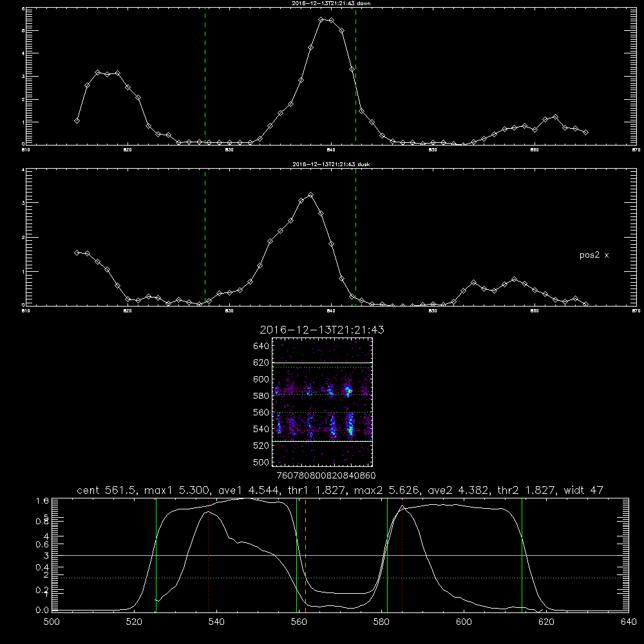Click the '560' x-axis label of bottom plot
Screen dimensions: 644x644
pyautogui.click(x=299, y=622)
